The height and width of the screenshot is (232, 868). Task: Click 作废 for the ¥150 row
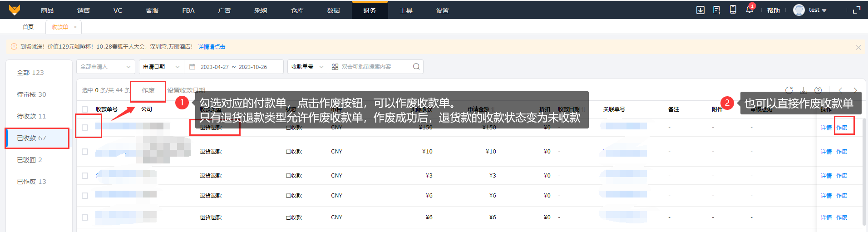842,128
